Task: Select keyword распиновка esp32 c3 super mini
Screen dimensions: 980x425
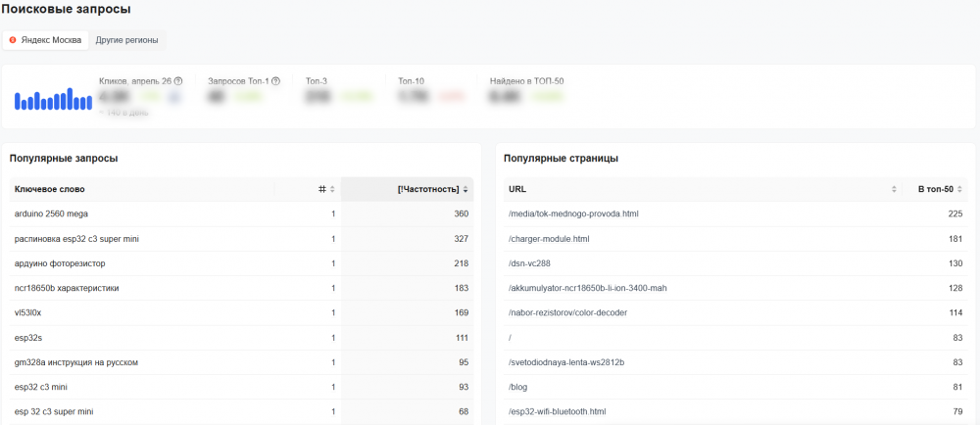Action: click(x=76, y=238)
